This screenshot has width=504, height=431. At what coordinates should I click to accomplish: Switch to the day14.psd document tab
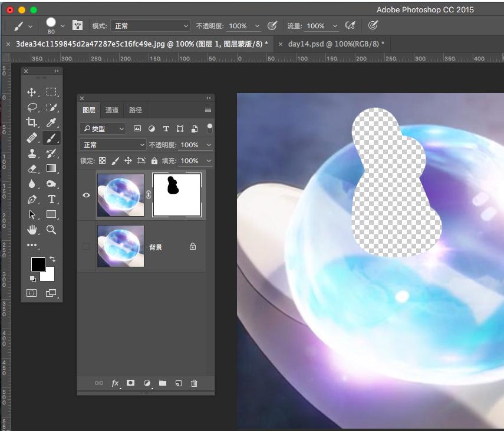click(335, 44)
